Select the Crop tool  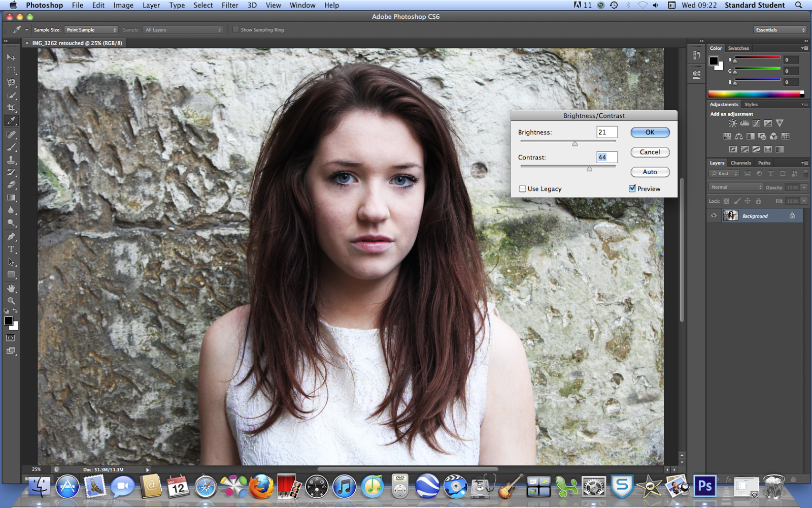tap(11, 108)
